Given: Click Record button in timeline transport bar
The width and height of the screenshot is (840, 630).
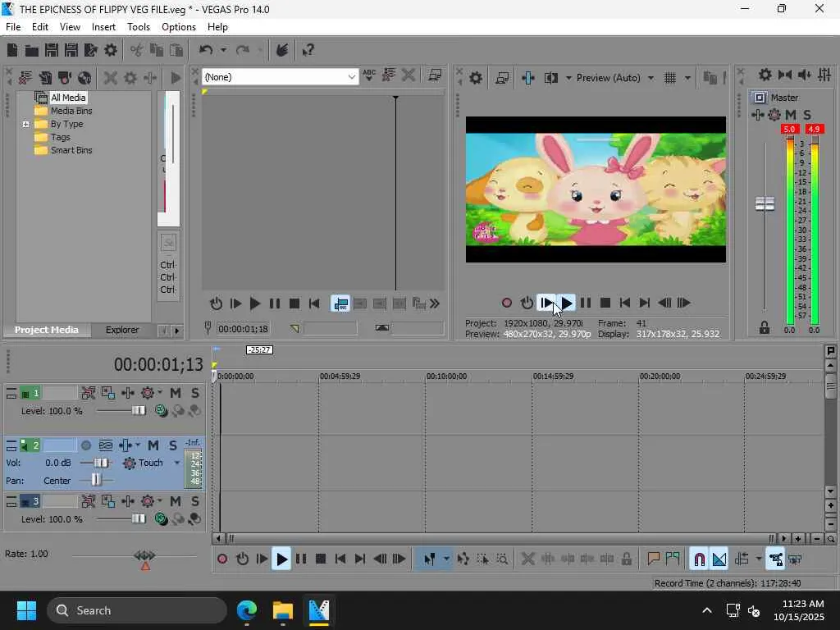Looking at the screenshot, I should [222, 559].
